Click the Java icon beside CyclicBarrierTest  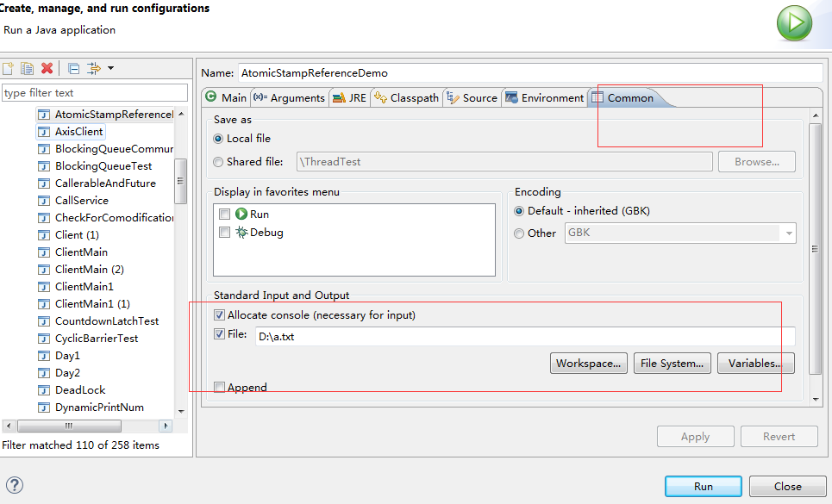[45, 339]
